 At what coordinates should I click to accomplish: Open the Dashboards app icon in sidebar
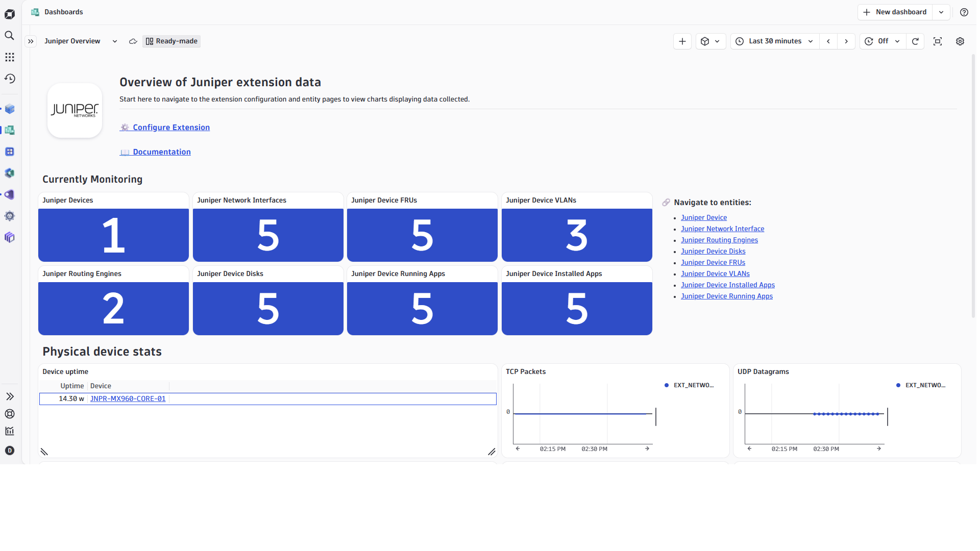pos(10,130)
